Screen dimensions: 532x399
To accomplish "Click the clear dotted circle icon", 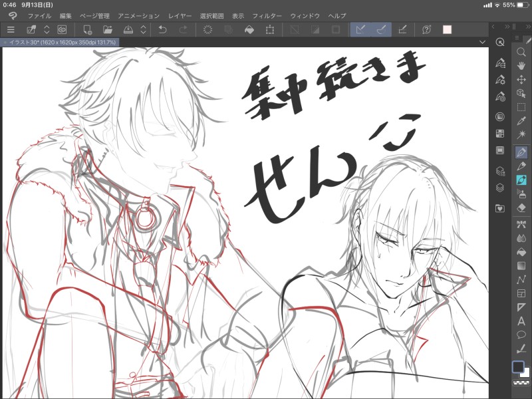I will pos(207,29).
